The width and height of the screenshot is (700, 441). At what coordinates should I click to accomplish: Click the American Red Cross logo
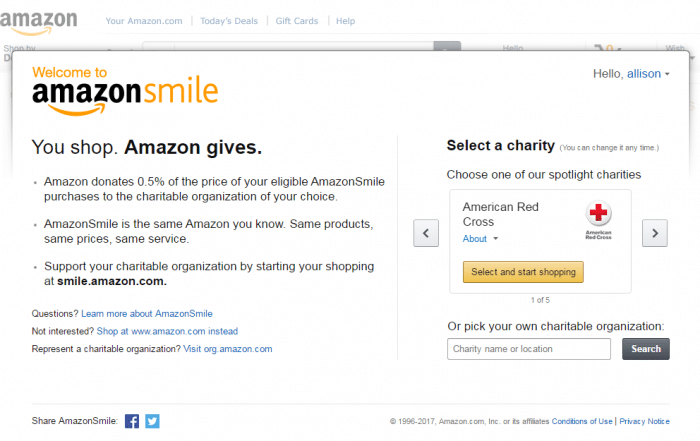598,220
